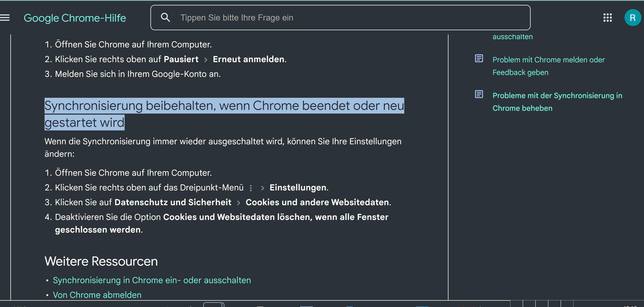Click step Melden Sie sich in Ihrem Google-Konto an

tap(138, 74)
